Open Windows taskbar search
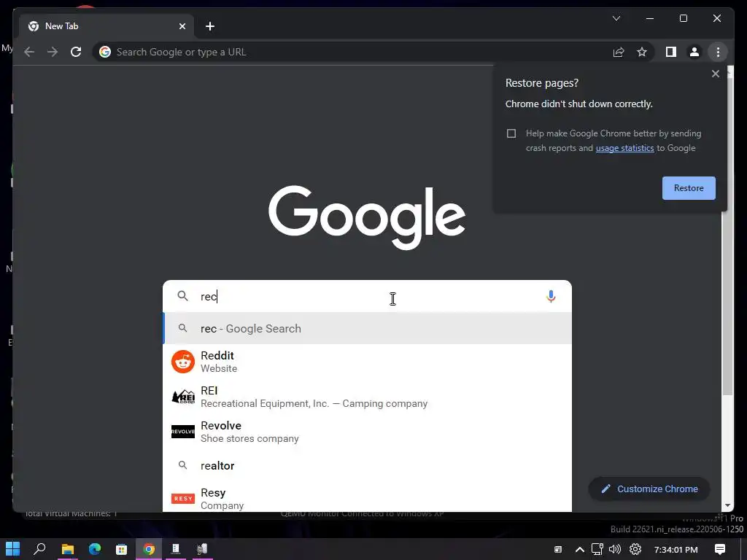This screenshot has height=560, width=747. 39,549
